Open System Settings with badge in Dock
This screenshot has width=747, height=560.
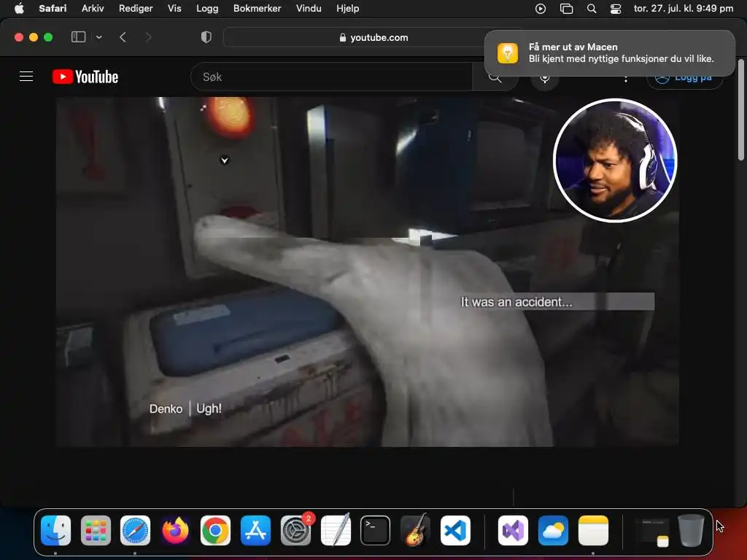(x=296, y=531)
